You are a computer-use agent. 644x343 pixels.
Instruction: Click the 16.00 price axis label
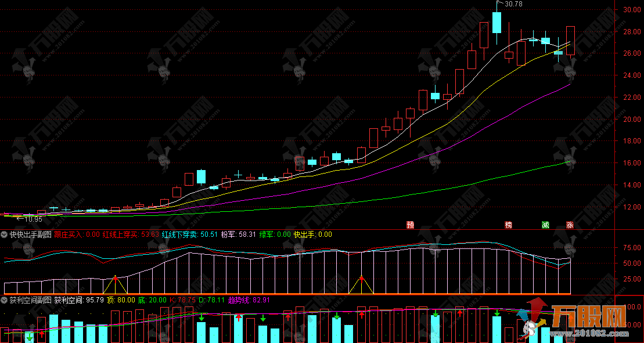pos(632,163)
